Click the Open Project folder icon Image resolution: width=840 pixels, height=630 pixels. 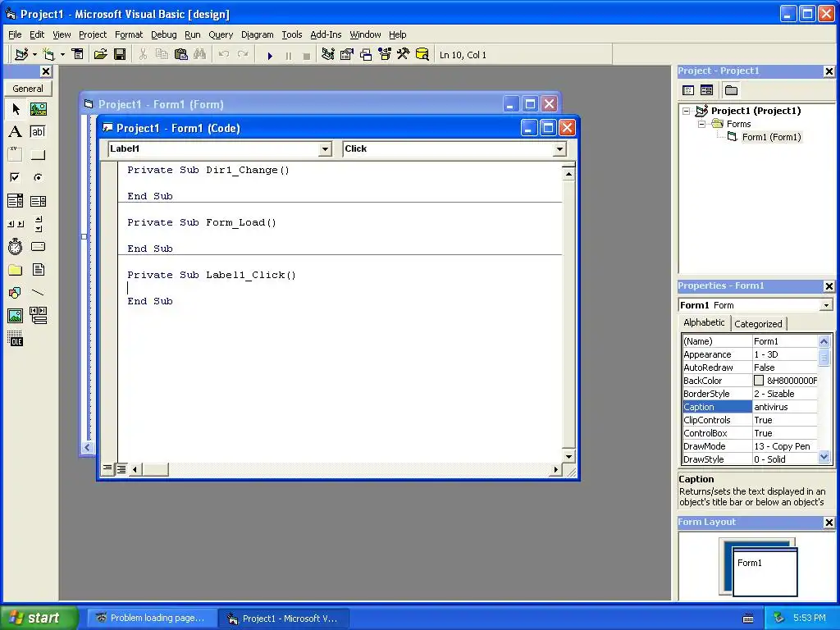tap(100, 55)
